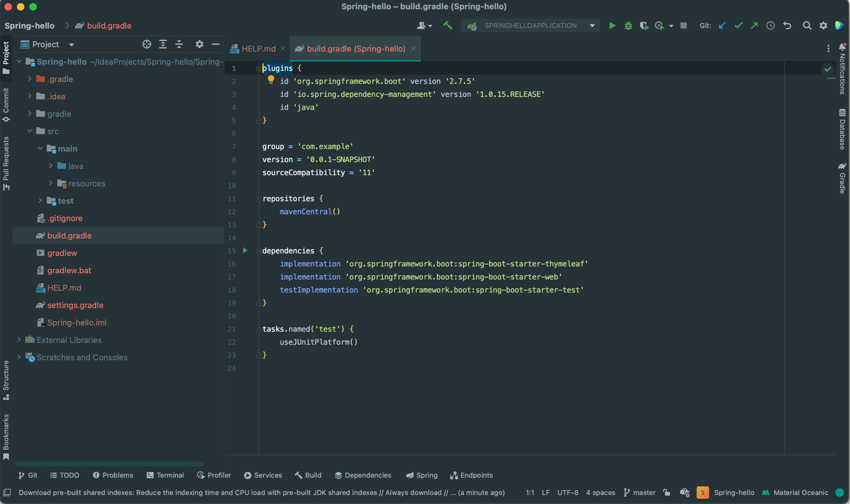850x504 pixels.
Task: Expand the .gradle folder
Action: point(30,79)
